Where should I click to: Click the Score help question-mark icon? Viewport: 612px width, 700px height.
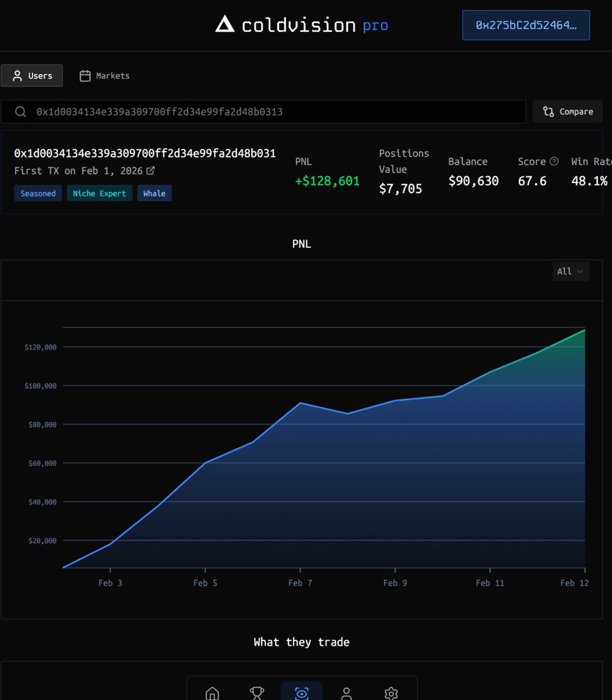pyautogui.click(x=554, y=161)
